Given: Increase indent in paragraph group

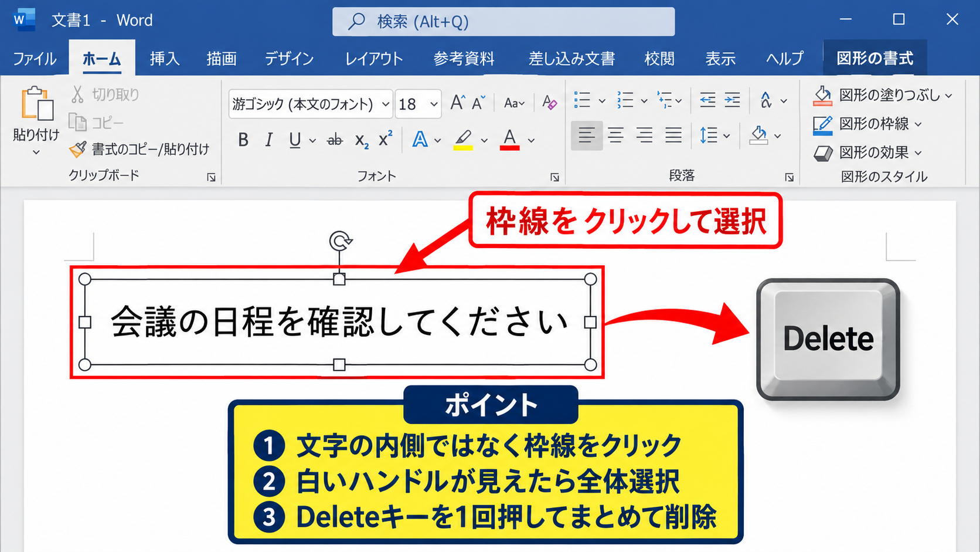Looking at the screenshot, I should tap(732, 100).
